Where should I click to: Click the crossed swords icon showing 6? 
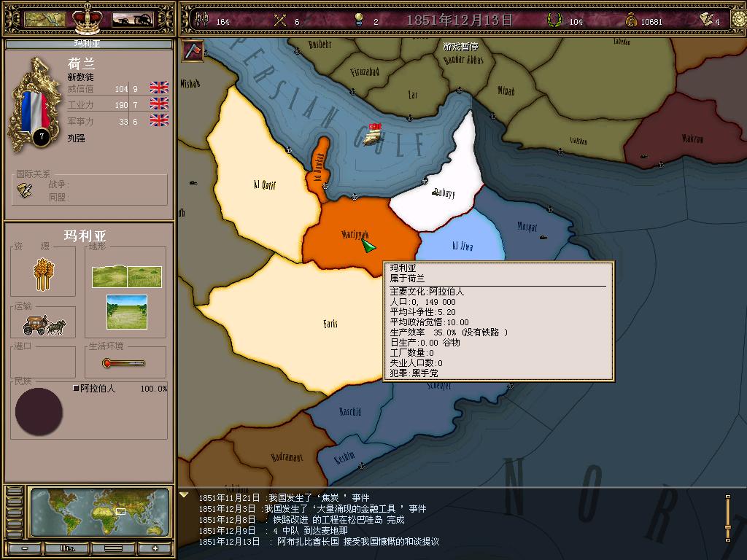[280, 20]
